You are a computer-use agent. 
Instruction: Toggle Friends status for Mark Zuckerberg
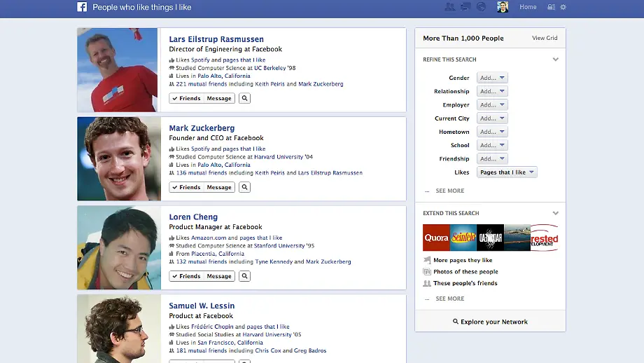tap(186, 188)
